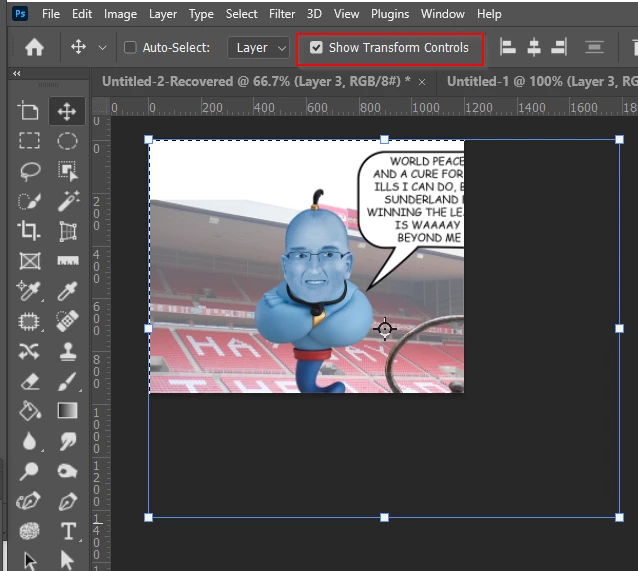Align right edges of layers
Viewport: 638px width, 571px height.
click(559, 47)
